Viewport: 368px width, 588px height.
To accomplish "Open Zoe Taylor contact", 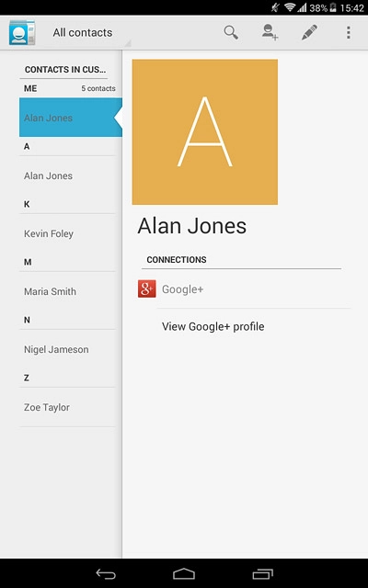I will tap(67, 407).
